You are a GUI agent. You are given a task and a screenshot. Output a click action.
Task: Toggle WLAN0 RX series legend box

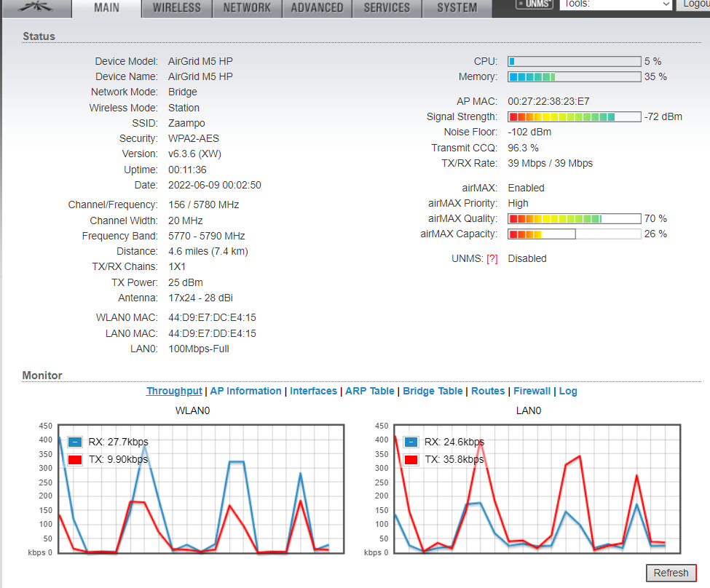(x=75, y=442)
